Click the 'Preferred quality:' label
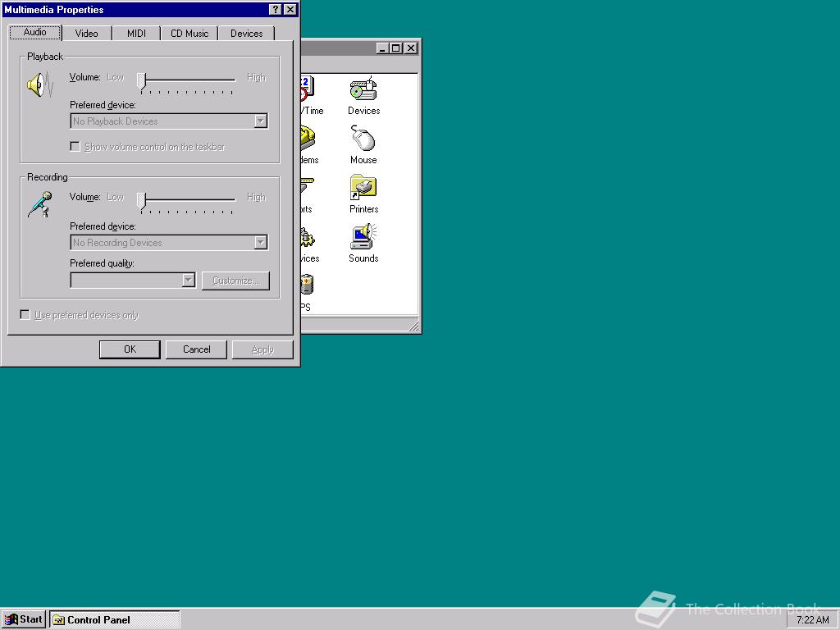The height and width of the screenshot is (630, 840). click(102, 263)
